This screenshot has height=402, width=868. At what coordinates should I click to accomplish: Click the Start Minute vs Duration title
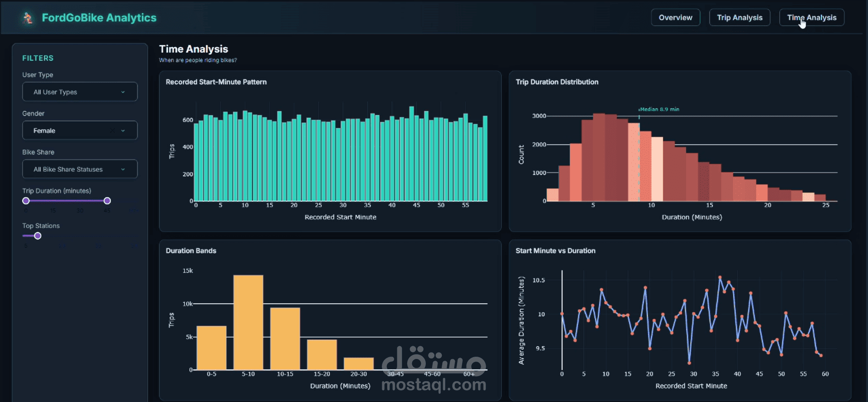pyautogui.click(x=555, y=251)
